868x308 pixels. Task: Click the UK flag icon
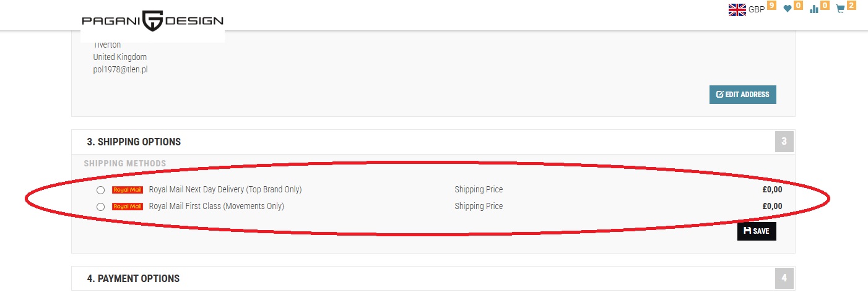pos(737,9)
